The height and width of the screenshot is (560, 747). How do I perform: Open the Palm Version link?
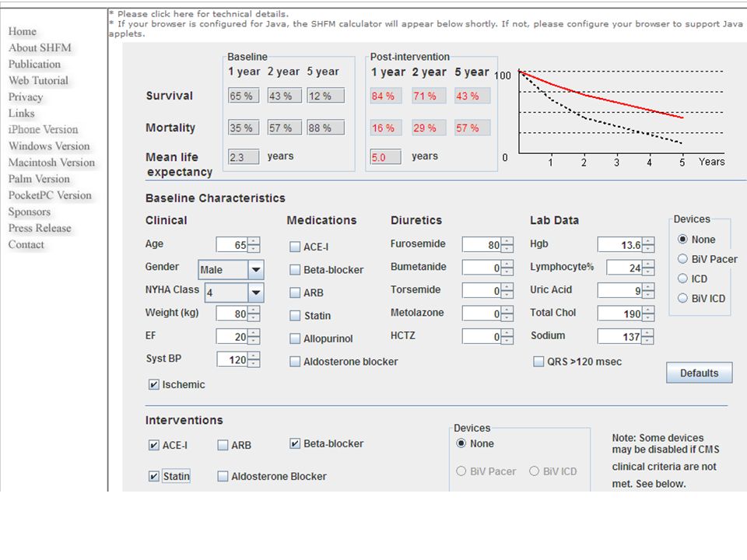39,179
